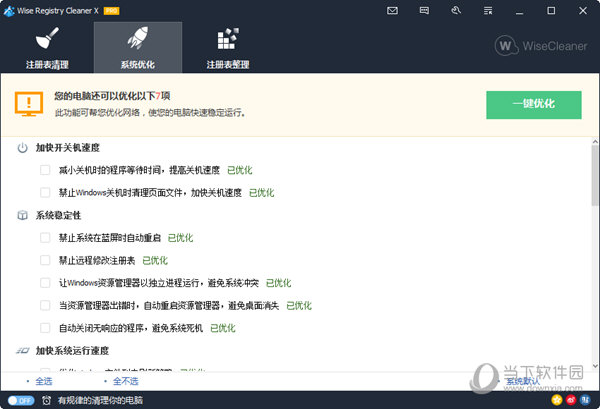Click the mail feedback icon in title bar
The width and height of the screenshot is (600, 409).
392,11
